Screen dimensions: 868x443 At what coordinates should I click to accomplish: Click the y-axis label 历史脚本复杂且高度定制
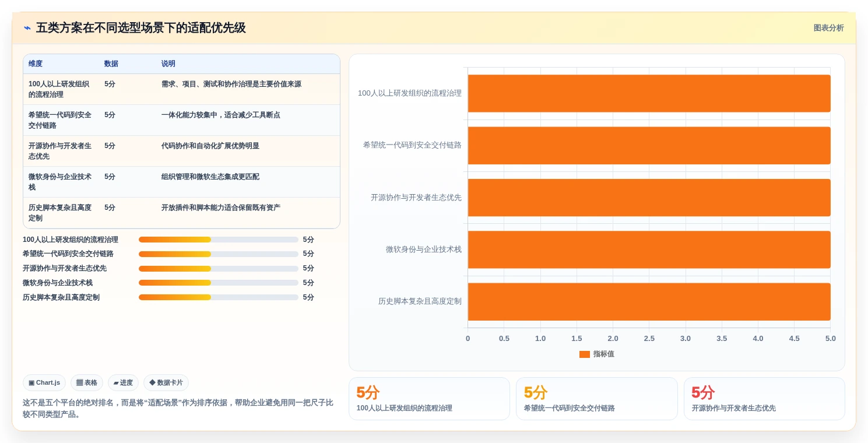pyautogui.click(x=420, y=301)
